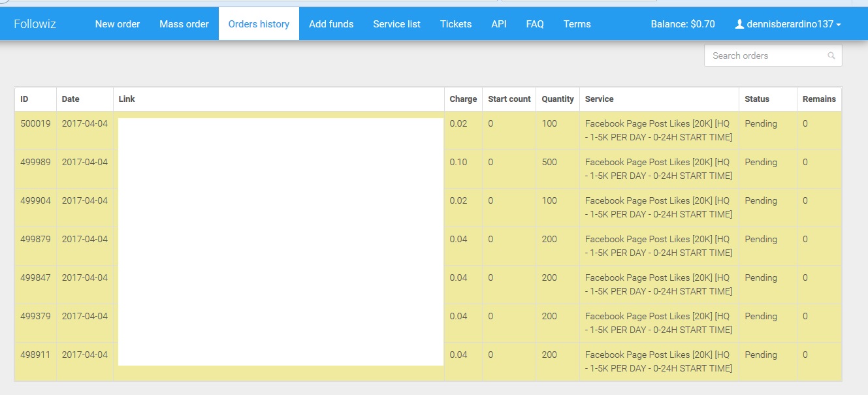This screenshot has width=868, height=395.
Task: Select order ID 498911
Action: click(x=35, y=355)
